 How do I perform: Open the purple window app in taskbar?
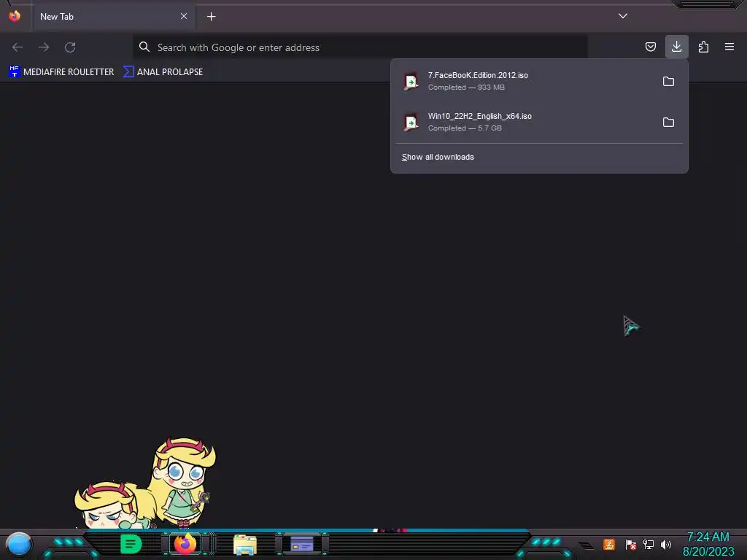pyautogui.click(x=301, y=544)
